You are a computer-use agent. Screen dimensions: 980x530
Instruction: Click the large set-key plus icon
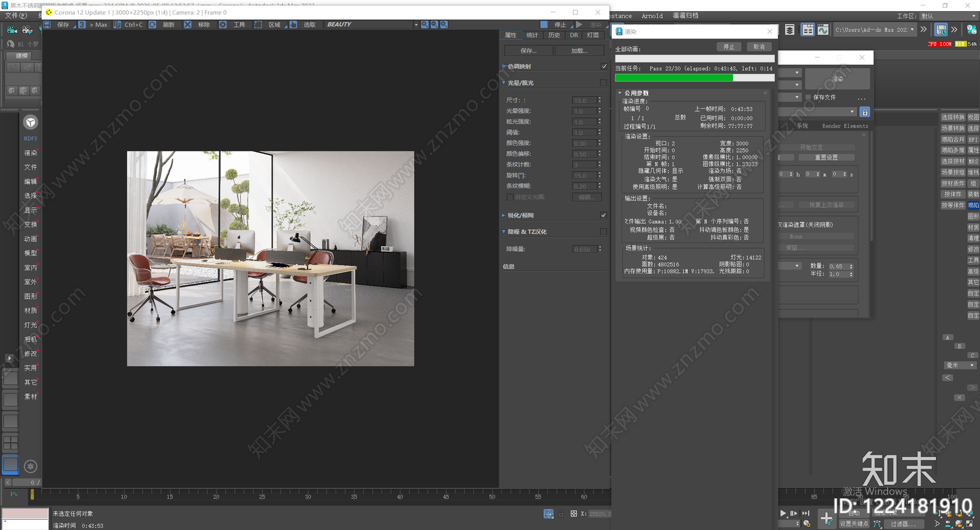(827, 519)
